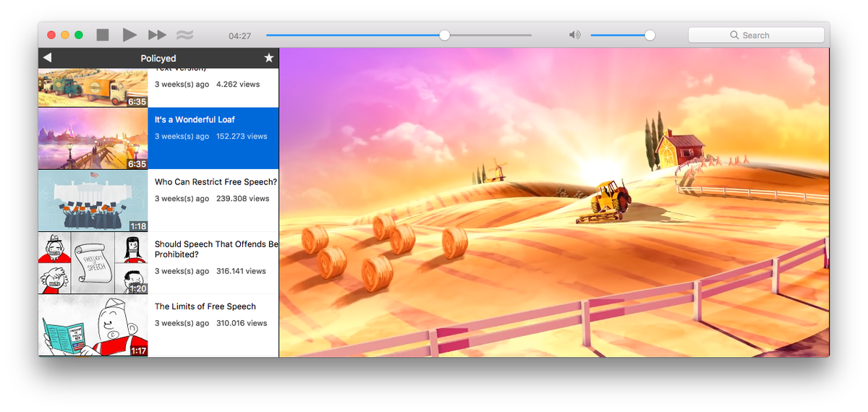868x412 pixels.
Task: Click the magnifier icon in Search field
Action: [735, 35]
